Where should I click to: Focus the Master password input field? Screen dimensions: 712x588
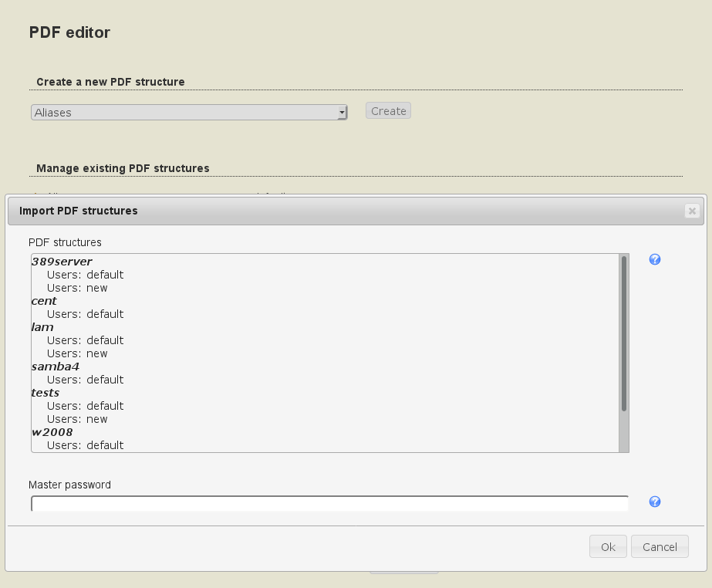point(329,504)
